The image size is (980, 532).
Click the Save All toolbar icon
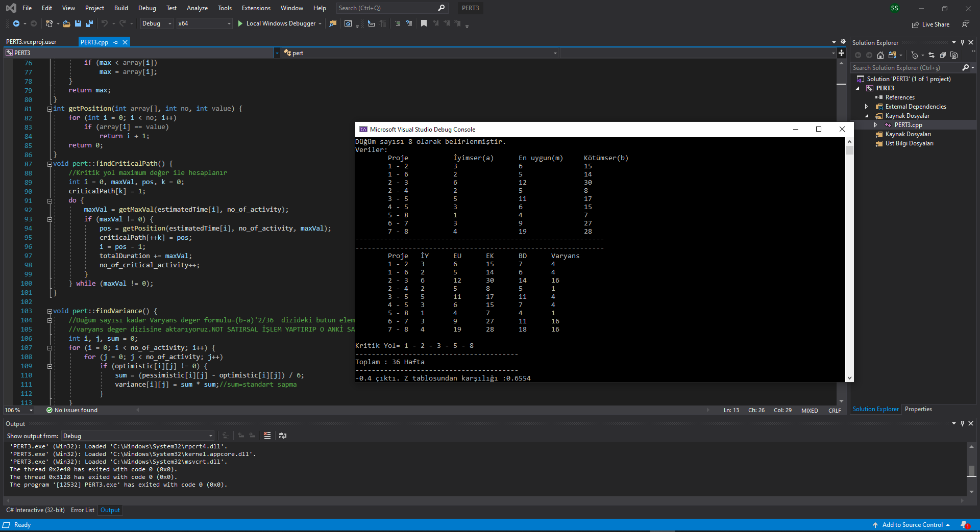click(x=89, y=23)
